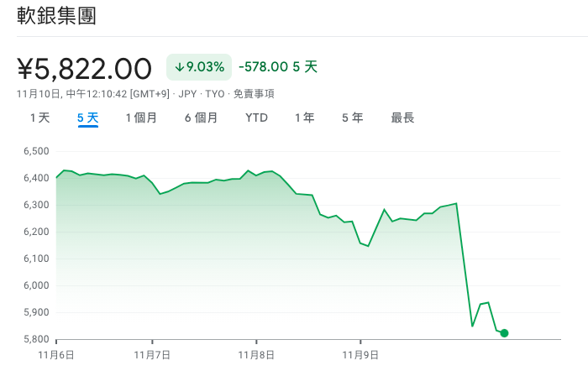Show the 5 年 price history
This screenshot has height=371, width=588.
tap(353, 118)
